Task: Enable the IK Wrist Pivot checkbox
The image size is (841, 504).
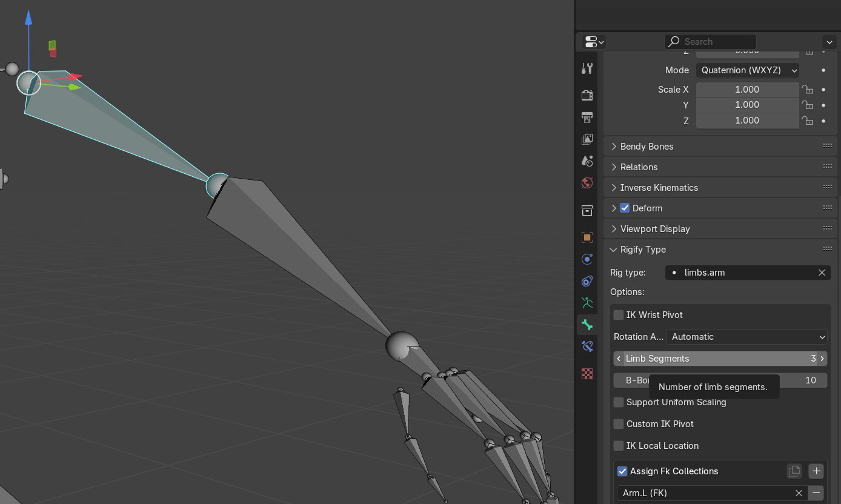Action: 619,315
